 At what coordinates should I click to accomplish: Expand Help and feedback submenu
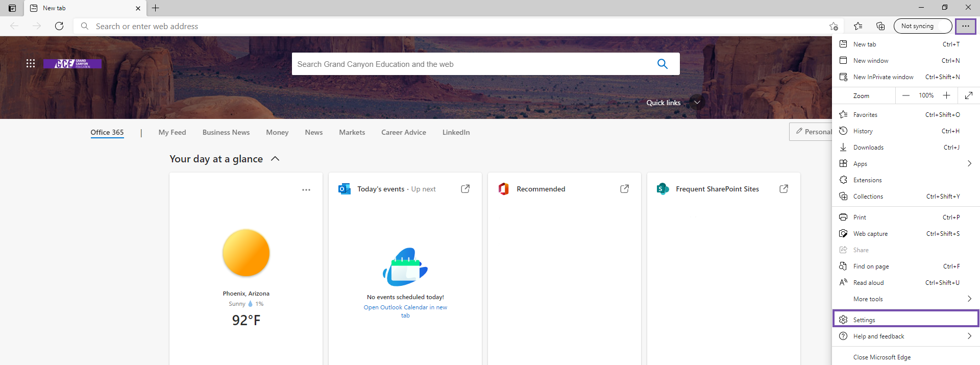[905, 336]
